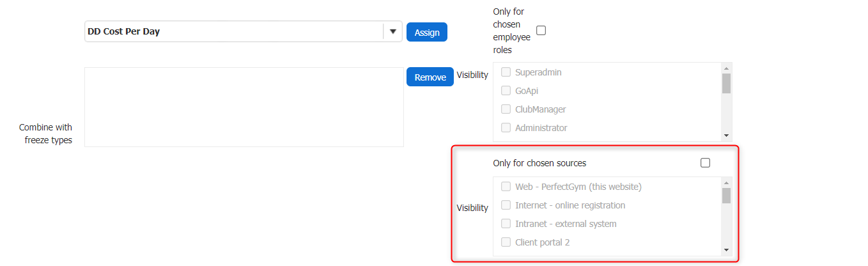Tick the Superadmin role checkbox
Screen dimensions: 868x266
[x=506, y=72]
